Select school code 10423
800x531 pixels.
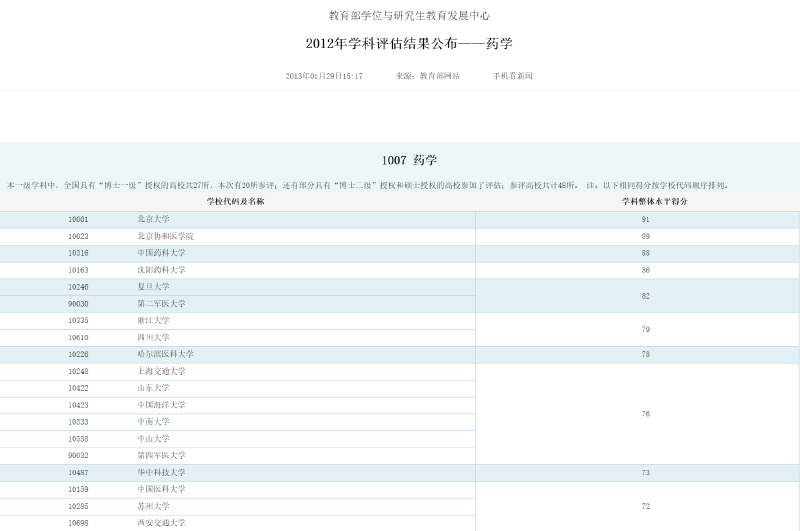pyautogui.click(x=78, y=404)
